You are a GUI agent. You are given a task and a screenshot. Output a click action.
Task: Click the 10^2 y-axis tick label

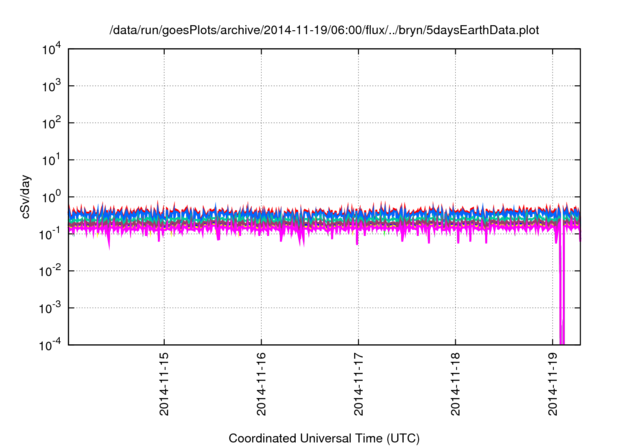click(52, 123)
